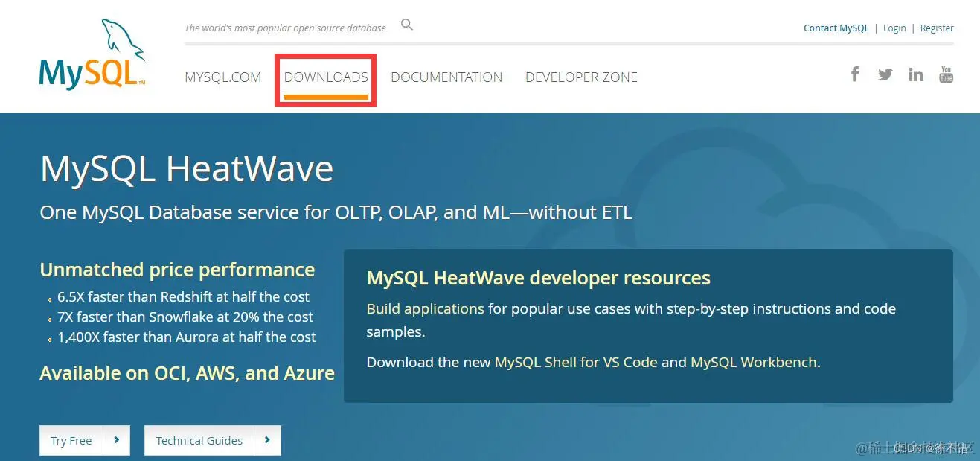Open MySQL Twitter page icon
980x461 pixels.
point(885,74)
